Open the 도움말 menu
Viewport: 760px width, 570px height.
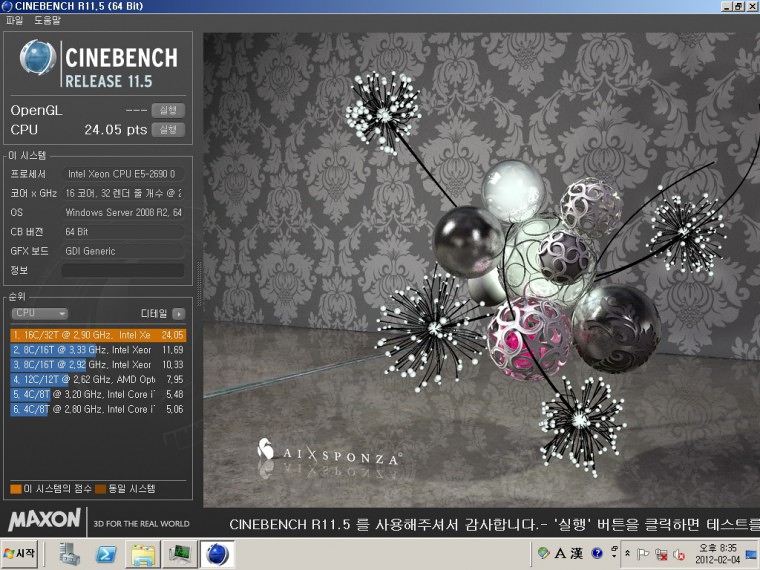coord(47,20)
